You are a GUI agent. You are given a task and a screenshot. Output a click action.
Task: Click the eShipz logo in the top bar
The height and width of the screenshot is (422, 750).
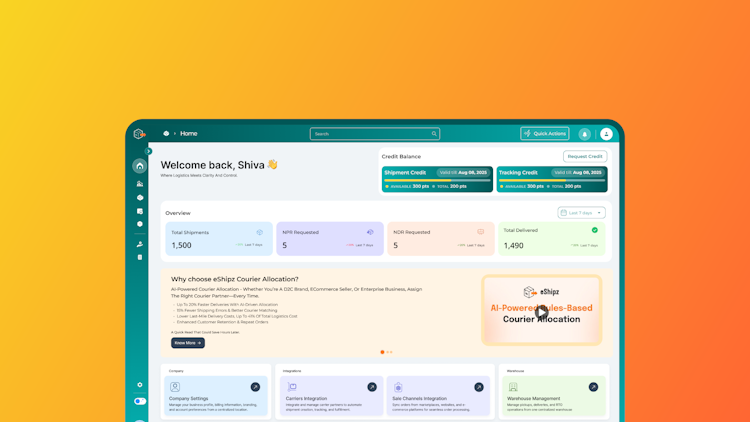[x=139, y=134]
